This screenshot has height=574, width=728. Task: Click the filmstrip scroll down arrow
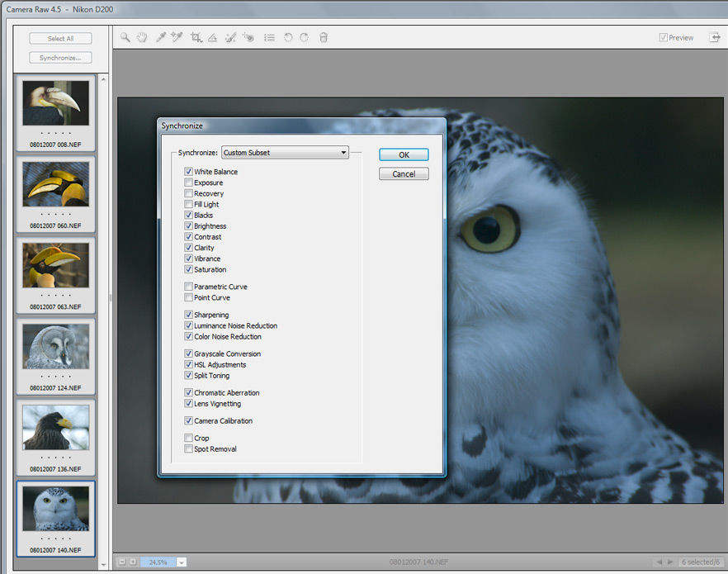[103, 565]
